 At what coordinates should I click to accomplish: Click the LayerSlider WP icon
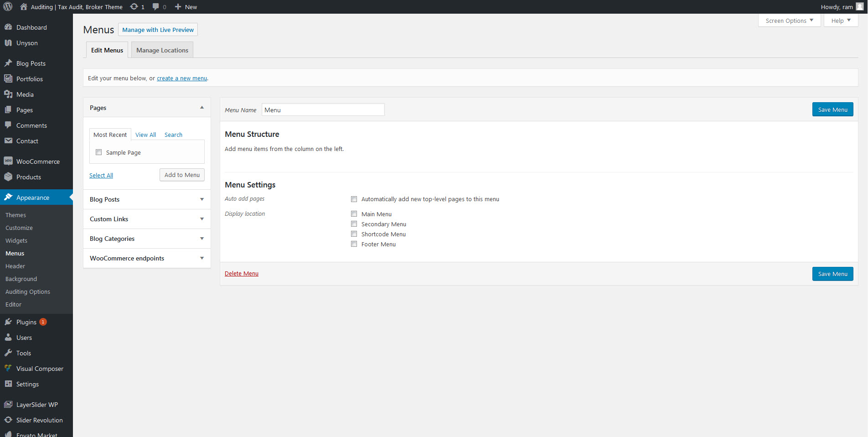tap(9, 404)
